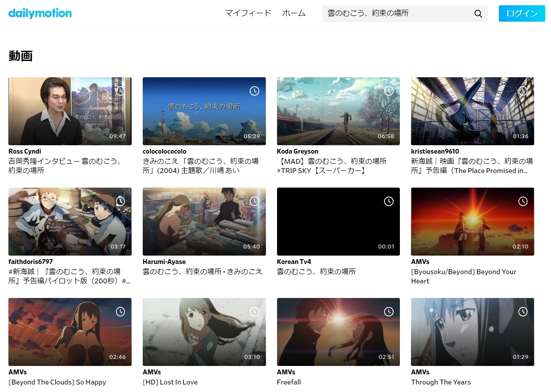Visit Ross Cyndi channel link

pyautogui.click(x=25, y=151)
